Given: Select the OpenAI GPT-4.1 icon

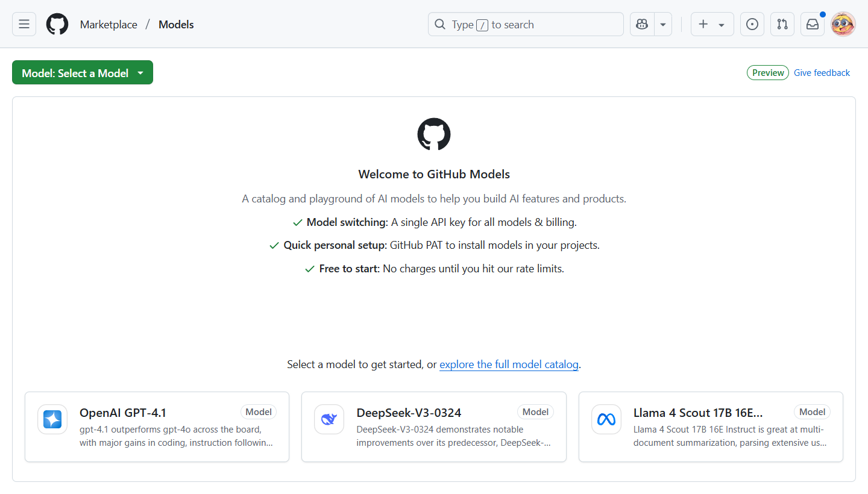Looking at the screenshot, I should (x=52, y=419).
